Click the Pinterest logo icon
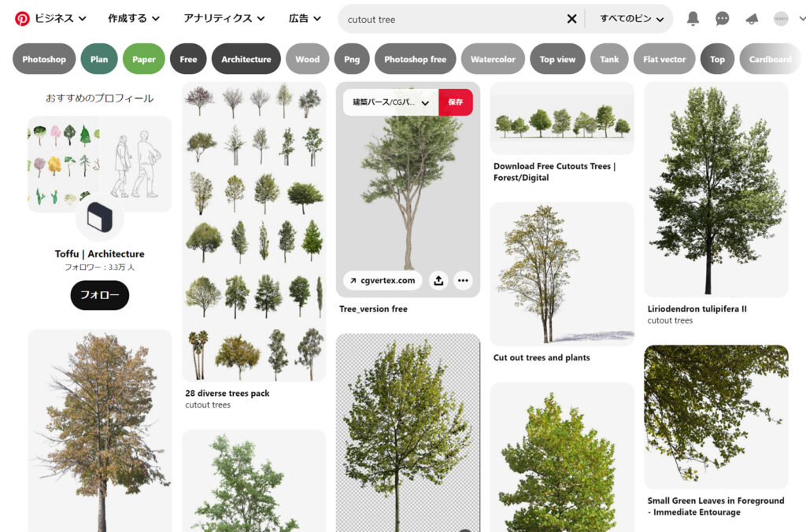Viewport: 806px width, 532px height. pyautogui.click(x=21, y=19)
